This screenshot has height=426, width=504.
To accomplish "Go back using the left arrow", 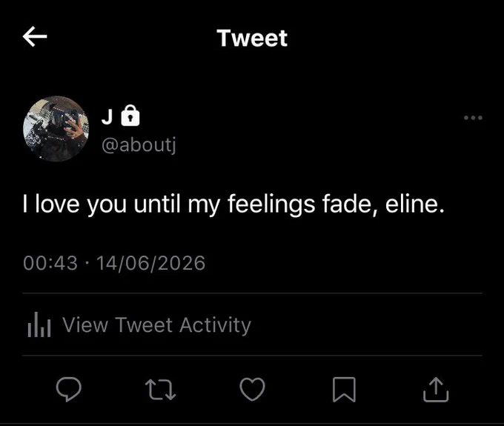I will [35, 36].
